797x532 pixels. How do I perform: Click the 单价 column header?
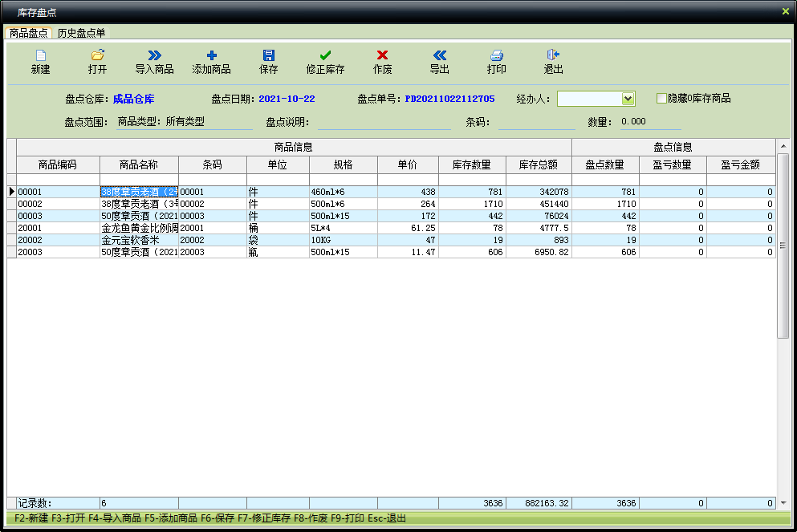408,164
